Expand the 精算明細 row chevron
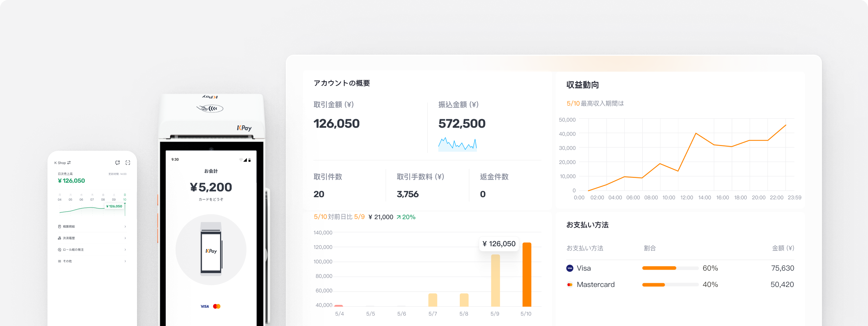Viewport: 868px width, 326px height. coord(125,227)
